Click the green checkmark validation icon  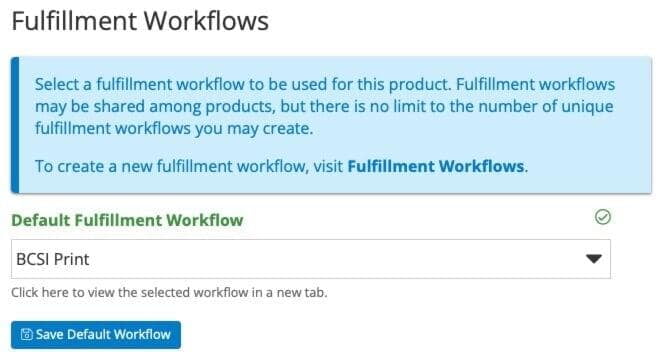[x=603, y=217]
